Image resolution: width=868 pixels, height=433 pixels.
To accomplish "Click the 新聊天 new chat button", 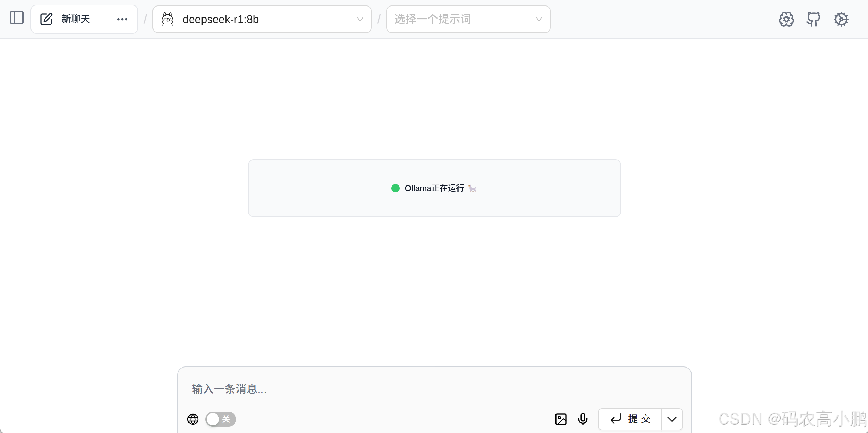I will coord(75,19).
